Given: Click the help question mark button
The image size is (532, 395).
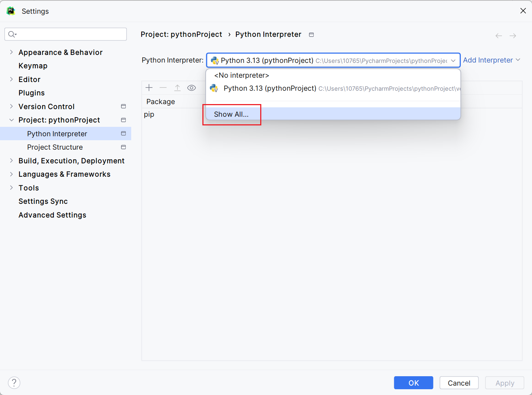Looking at the screenshot, I should click(x=14, y=383).
